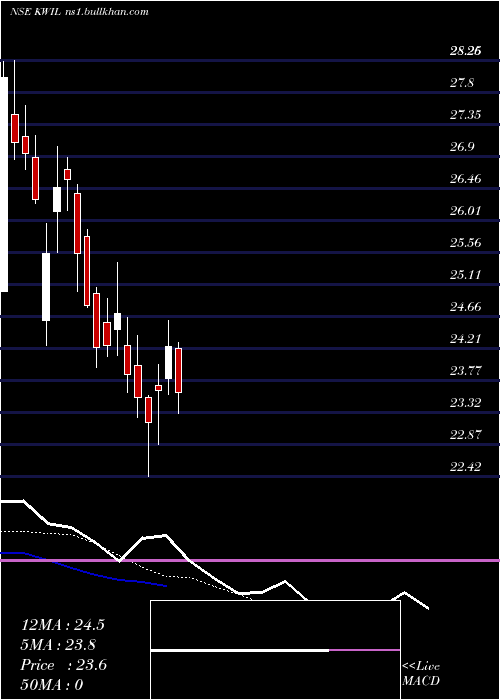The image size is (500, 700).
Task: Click the NSE KWIL chart title text
Action: point(79,12)
